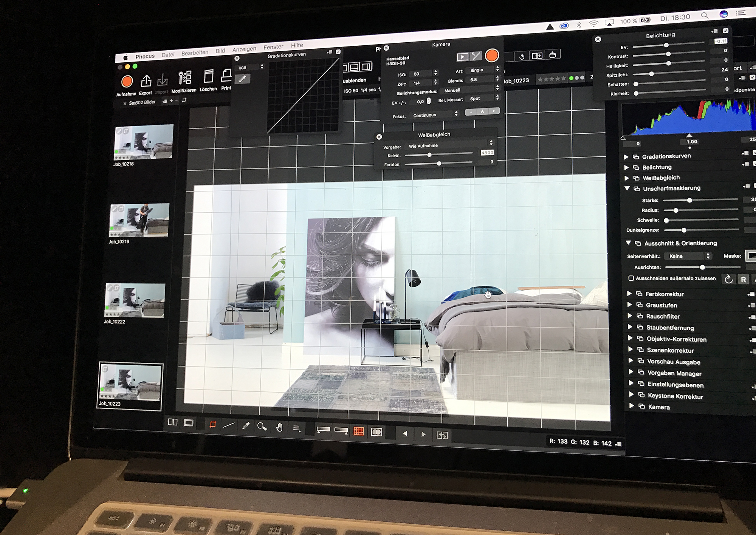
Task: Click the Löschen trash icon
Action: pyautogui.click(x=208, y=76)
